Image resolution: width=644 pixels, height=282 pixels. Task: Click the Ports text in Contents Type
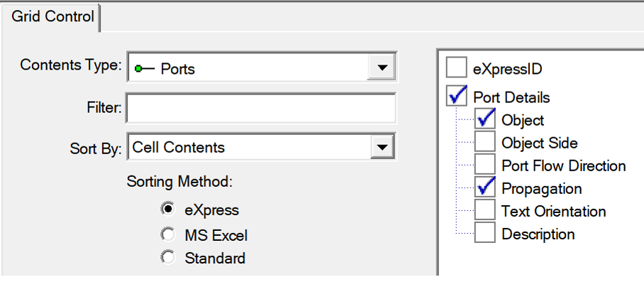[x=177, y=69]
